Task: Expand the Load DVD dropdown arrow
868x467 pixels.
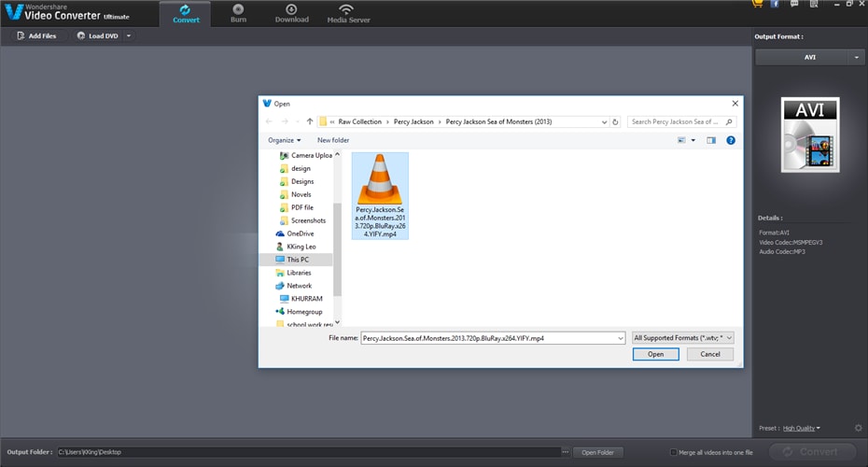Action: (129, 35)
